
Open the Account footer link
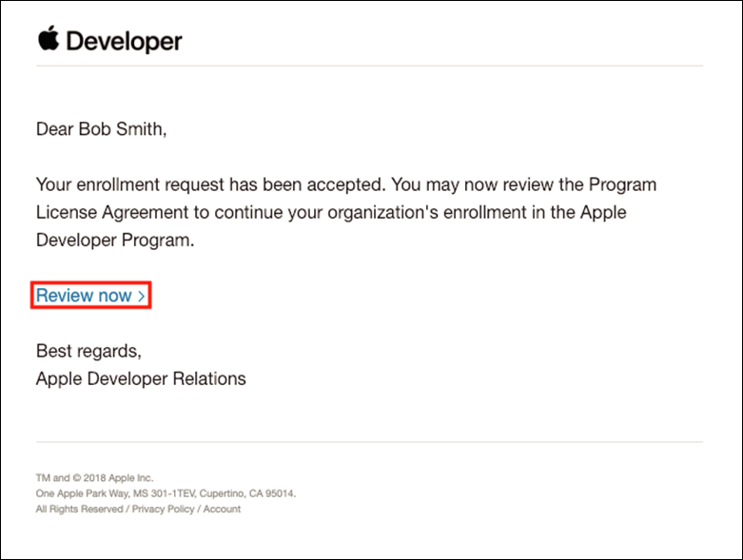click(x=222, y=510)
